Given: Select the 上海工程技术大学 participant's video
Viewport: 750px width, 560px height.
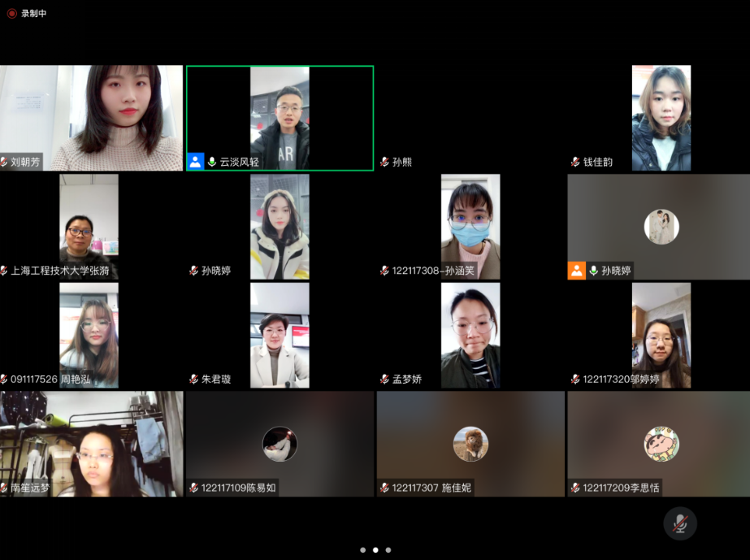Looking at the screenshot, I should click(x=89, y=225).
